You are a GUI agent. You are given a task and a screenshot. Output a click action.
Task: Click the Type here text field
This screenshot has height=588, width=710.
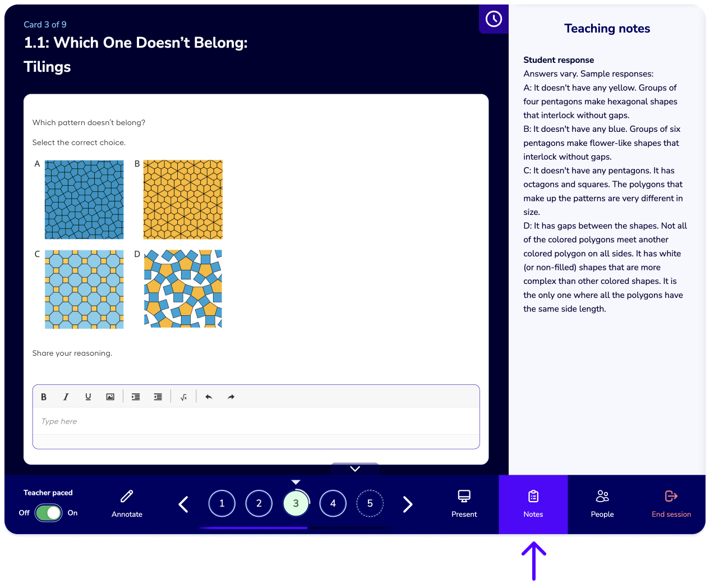[x=256, y=421]
